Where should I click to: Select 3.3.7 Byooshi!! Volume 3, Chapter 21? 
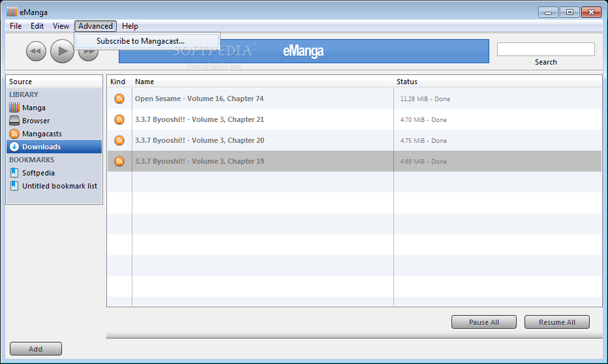pyautogui.click(x=200, y=120)
